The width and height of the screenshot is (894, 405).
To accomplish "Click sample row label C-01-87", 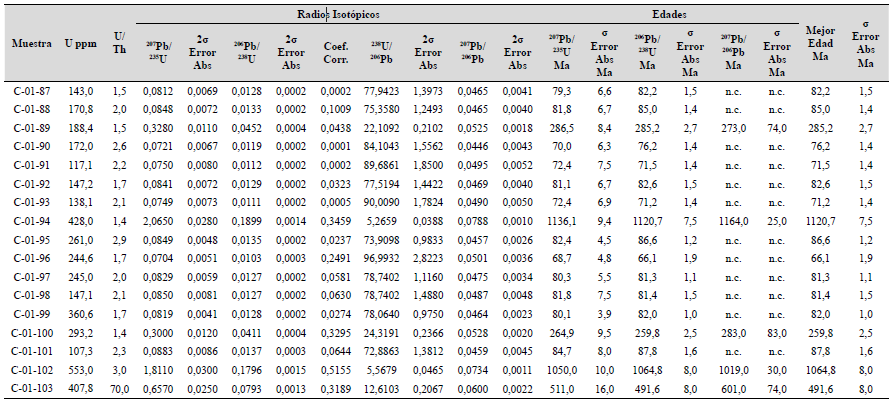I will [x=32, y=91].
